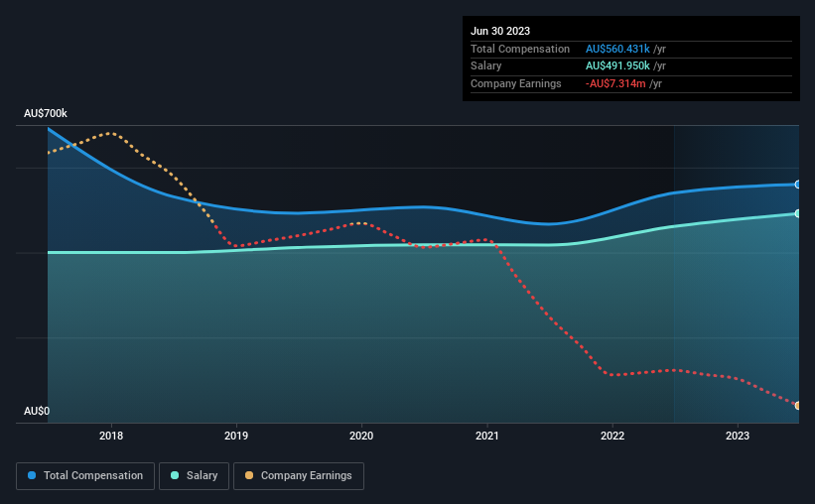
Task: Click the 2020 x-axis label
Action: coord(361,436)
